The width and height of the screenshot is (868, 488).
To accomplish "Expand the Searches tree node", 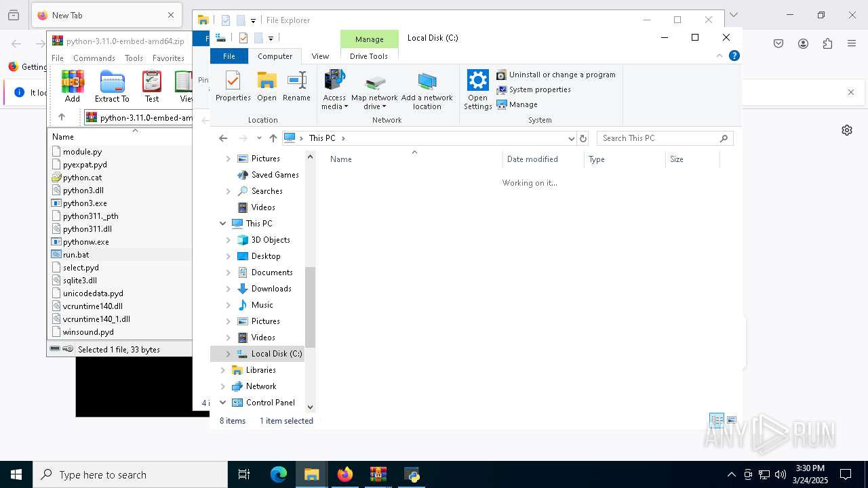I will click(229, 191).
